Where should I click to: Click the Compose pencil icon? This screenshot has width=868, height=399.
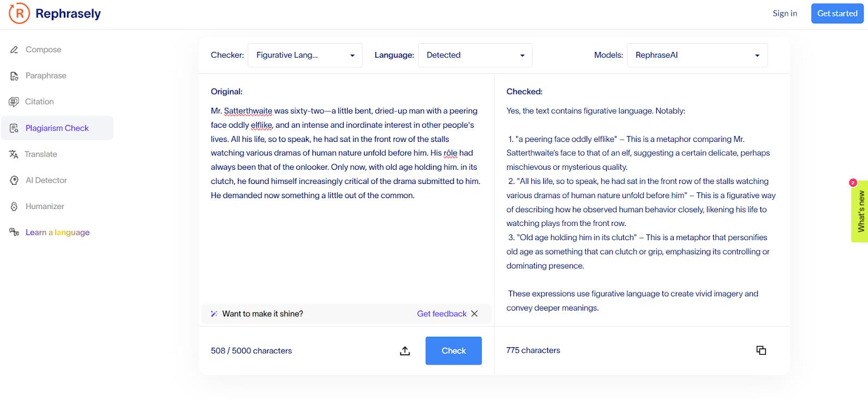(14, 50)
